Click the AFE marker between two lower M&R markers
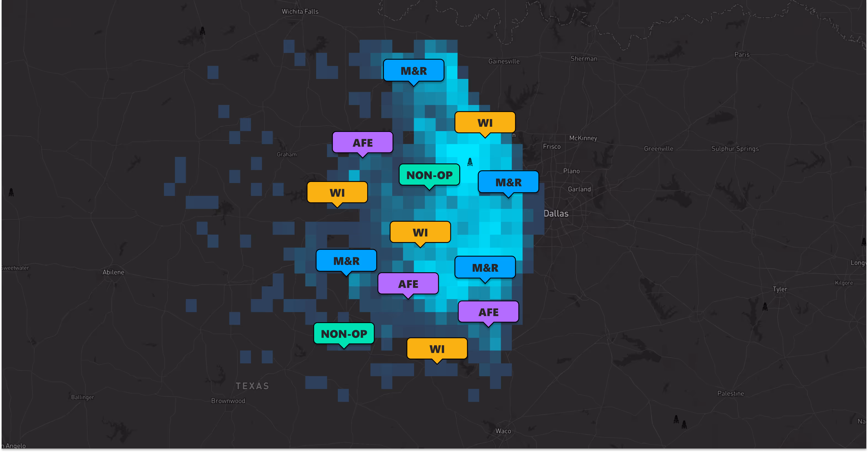Image resolution: width=868 pixels, height=452 pixels. [x=408, y=284]
